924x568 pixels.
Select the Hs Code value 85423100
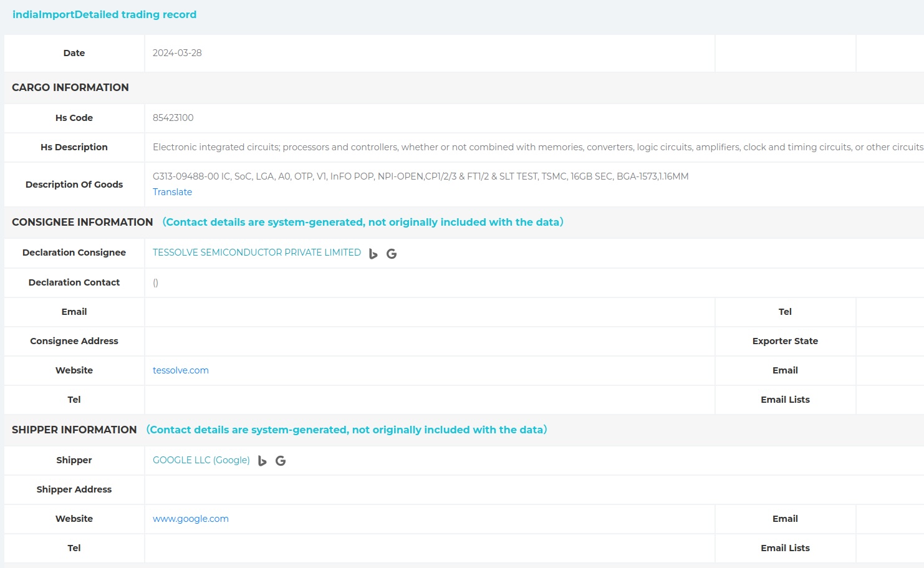coord(173,118)
